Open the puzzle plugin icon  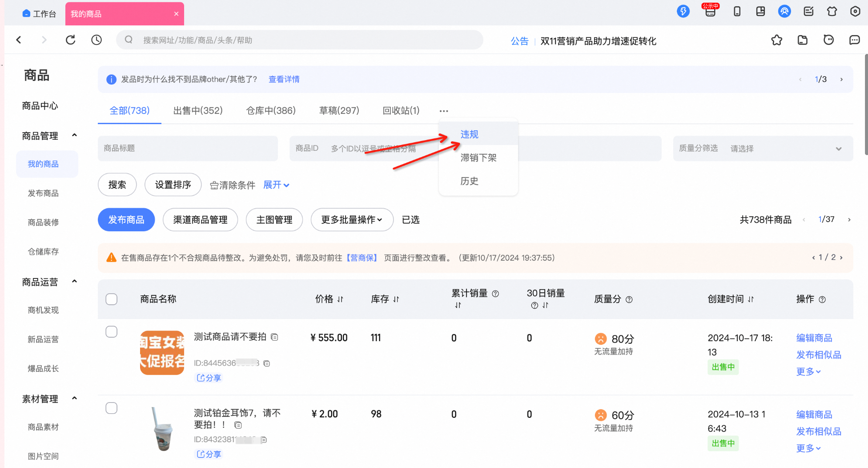832,12
